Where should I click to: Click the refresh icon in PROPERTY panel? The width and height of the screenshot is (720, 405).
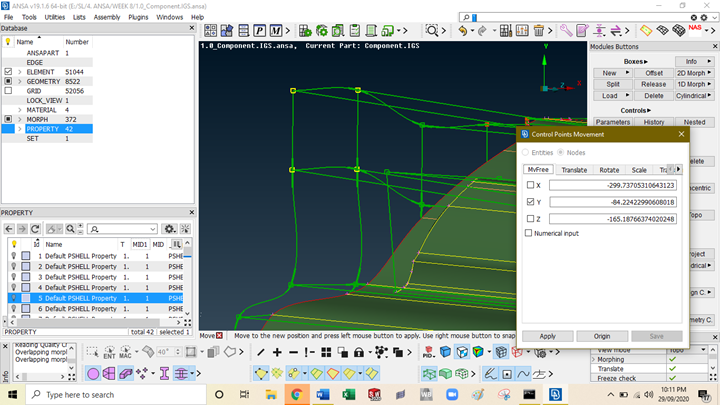click(x=35, y=229)
